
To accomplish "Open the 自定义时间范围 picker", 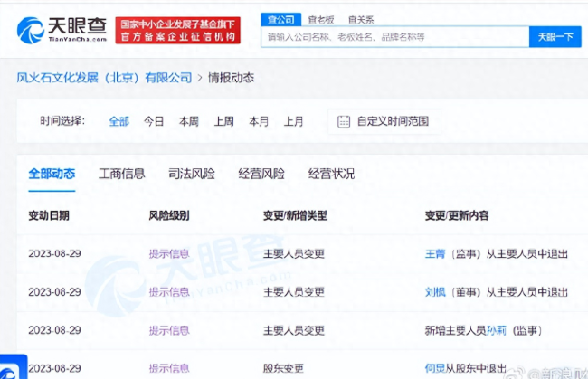I will point(384,121).
